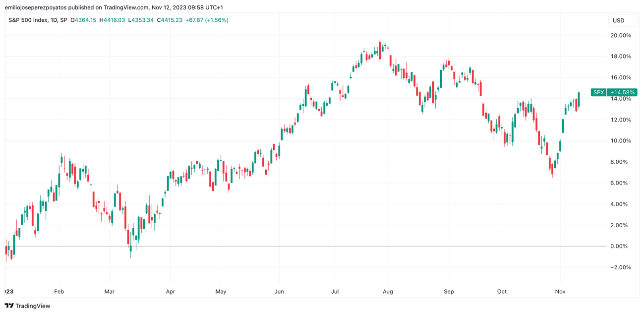Click the high value H4418.03
The height and width of the screenshot is (314, 644).
(x=112, y=20)
